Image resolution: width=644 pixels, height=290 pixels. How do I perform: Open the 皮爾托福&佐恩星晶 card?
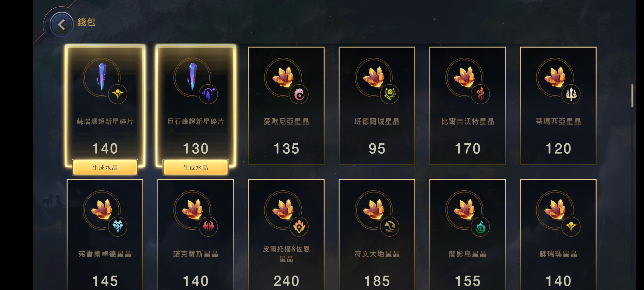[286, 235]
